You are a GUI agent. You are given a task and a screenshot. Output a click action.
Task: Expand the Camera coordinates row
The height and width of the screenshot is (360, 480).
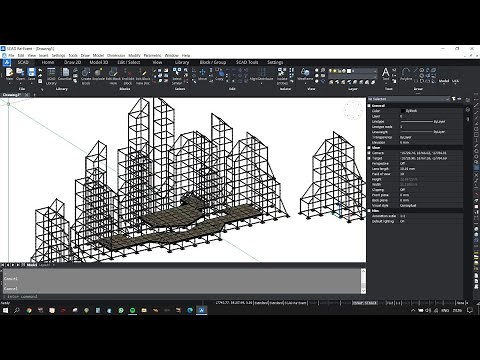(x=369, y=153)
